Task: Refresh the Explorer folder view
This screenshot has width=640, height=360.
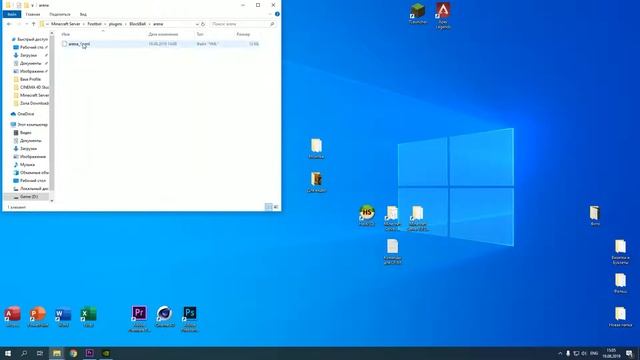Action: (x=203, y=24)
